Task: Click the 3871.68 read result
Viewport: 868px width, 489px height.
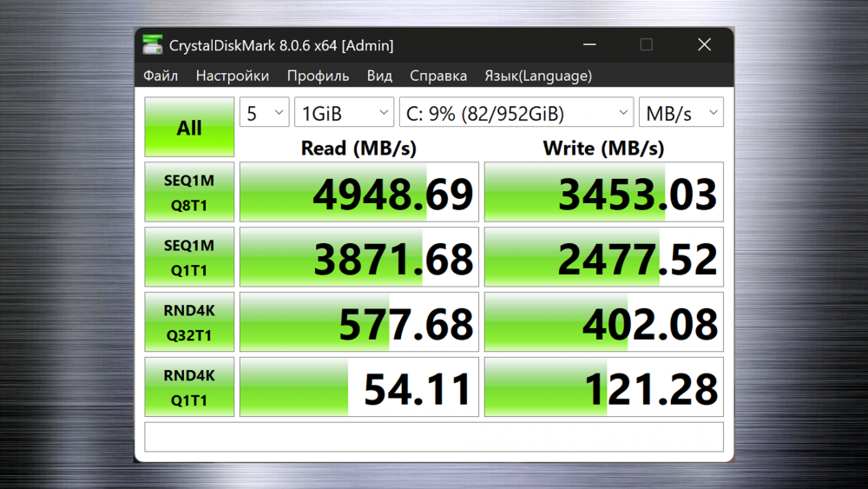Action: 359,257
